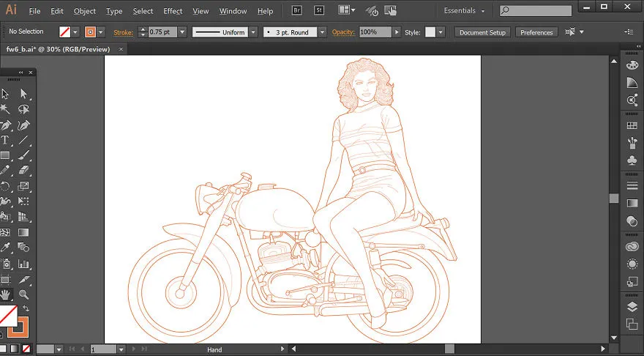Select the Direct Selection tool

point(23,94)
